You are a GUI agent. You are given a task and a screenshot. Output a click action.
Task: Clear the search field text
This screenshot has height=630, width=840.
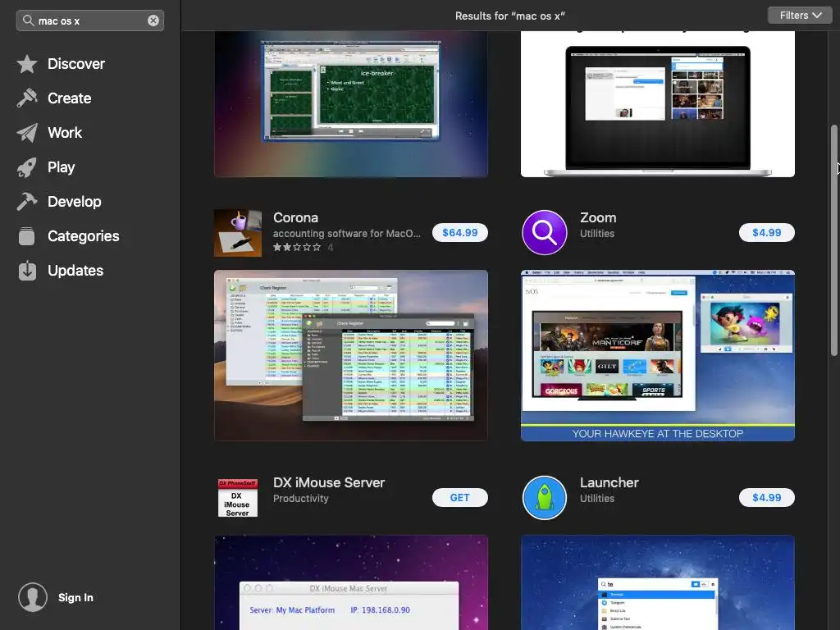coord(153,21)
